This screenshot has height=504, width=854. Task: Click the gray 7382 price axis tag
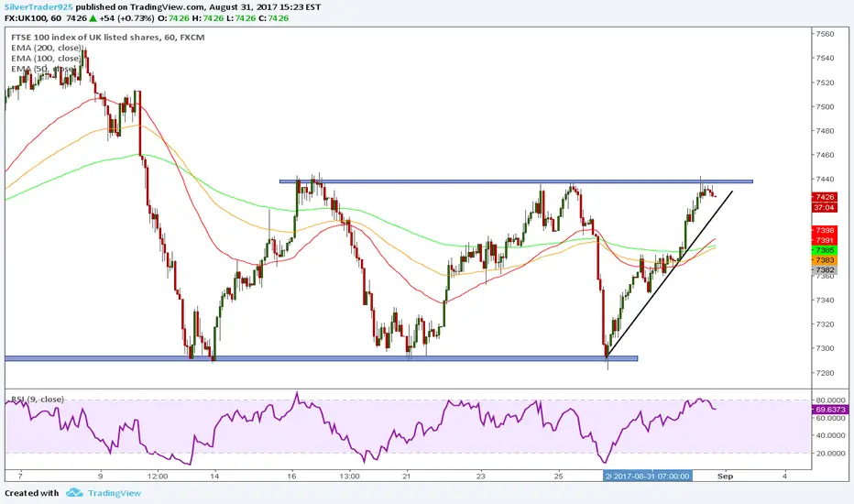[825, 269]
